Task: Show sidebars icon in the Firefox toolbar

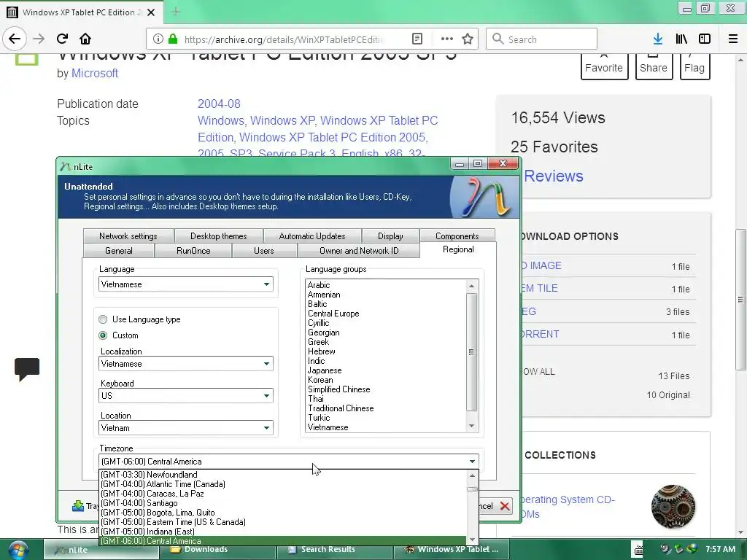Action: pos(705,39)
